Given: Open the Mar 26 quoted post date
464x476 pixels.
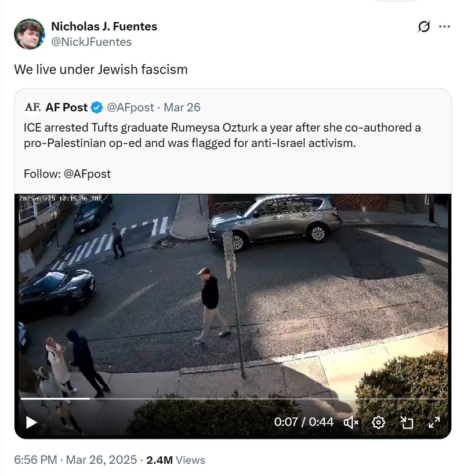Looking at the screenshot, I should click(x=182, y=107).
